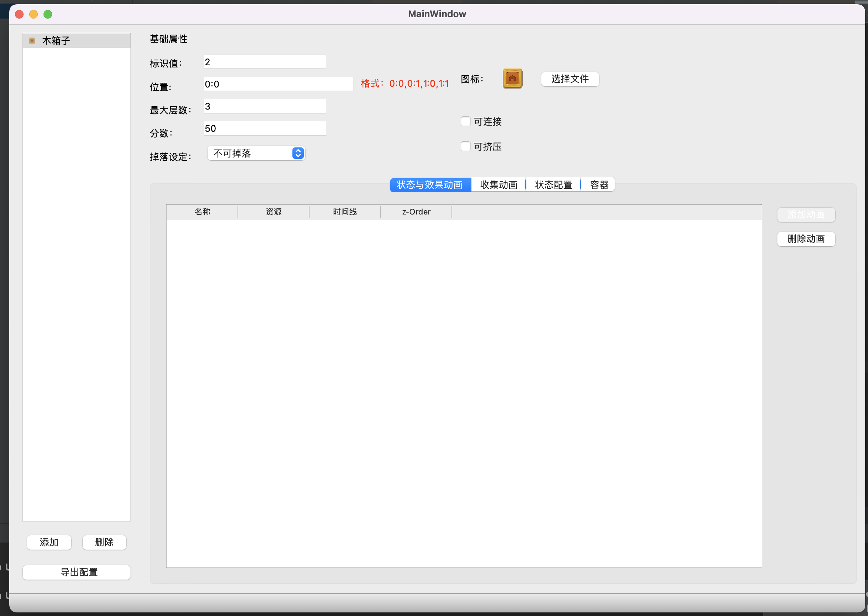
Task: Open the 状态配置 tab
Action: (x=553, y=185)
